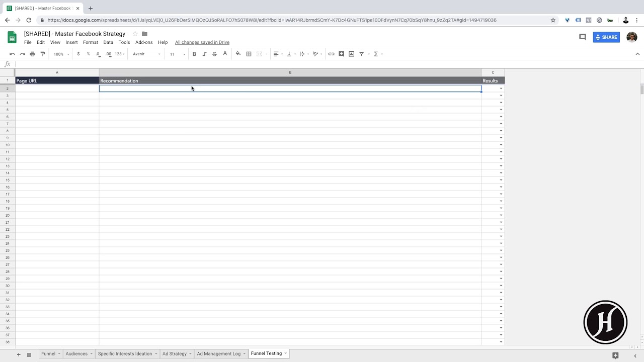Select the Paint format tool
Screen dimensions: 644x362
click(x=42, y=54)
